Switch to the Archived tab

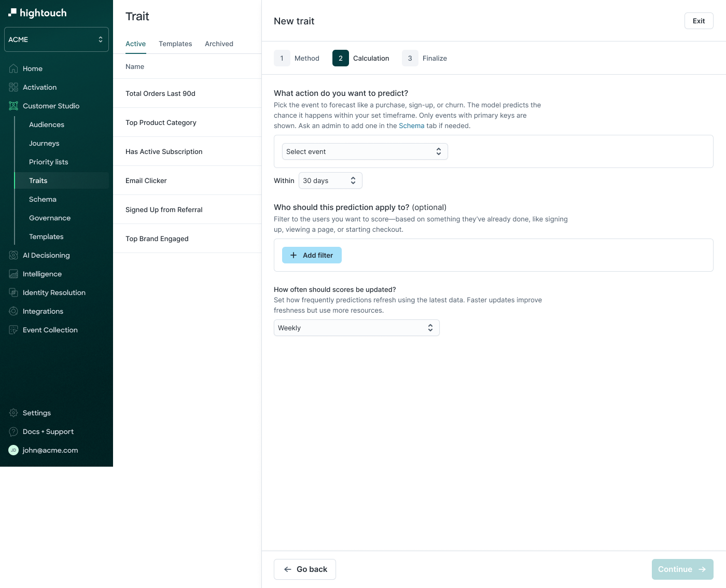pyautogui.click(x=219, y=44)
